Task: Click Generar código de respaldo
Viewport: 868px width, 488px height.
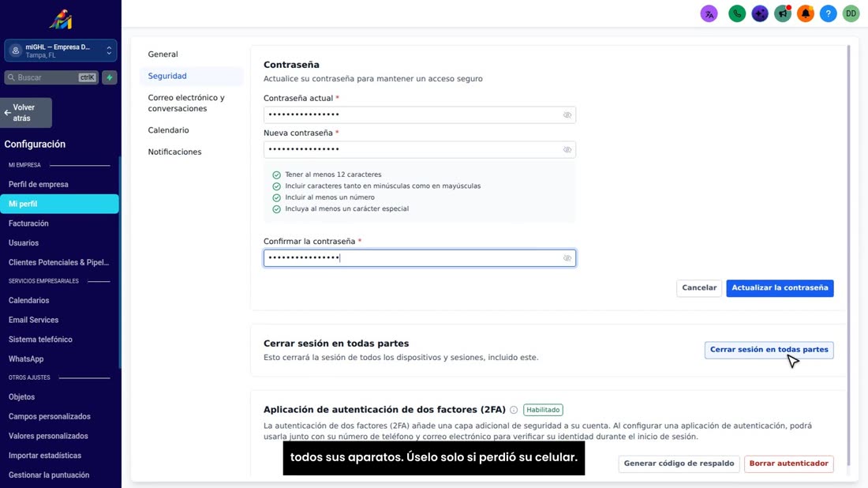Action: coord(679,464)
